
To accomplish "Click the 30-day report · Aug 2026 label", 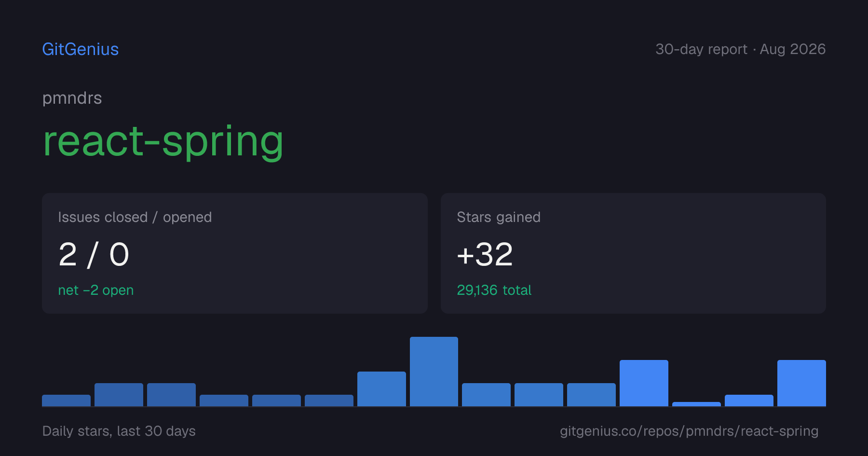I will coord(741,49).
